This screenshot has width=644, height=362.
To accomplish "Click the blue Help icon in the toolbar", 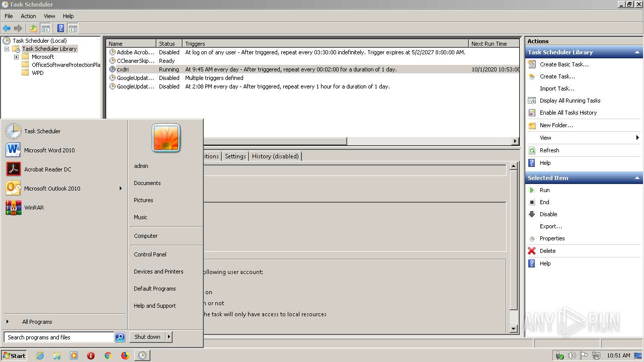I will [60, 29].
